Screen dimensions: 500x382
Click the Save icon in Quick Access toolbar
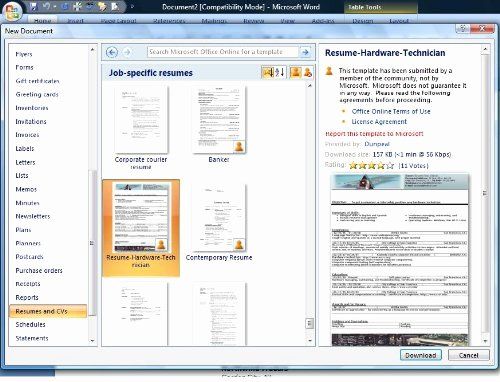pyautogui.click(x=33, y=6)
